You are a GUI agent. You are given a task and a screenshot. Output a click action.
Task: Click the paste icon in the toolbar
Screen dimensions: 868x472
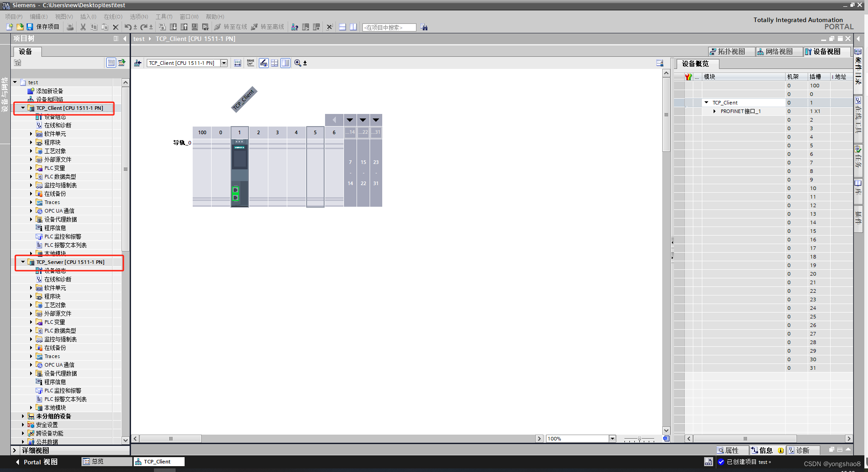click(105, 27)
